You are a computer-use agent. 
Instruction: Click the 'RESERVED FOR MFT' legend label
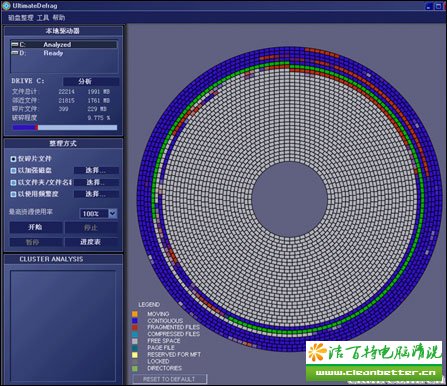pos(174,355)
